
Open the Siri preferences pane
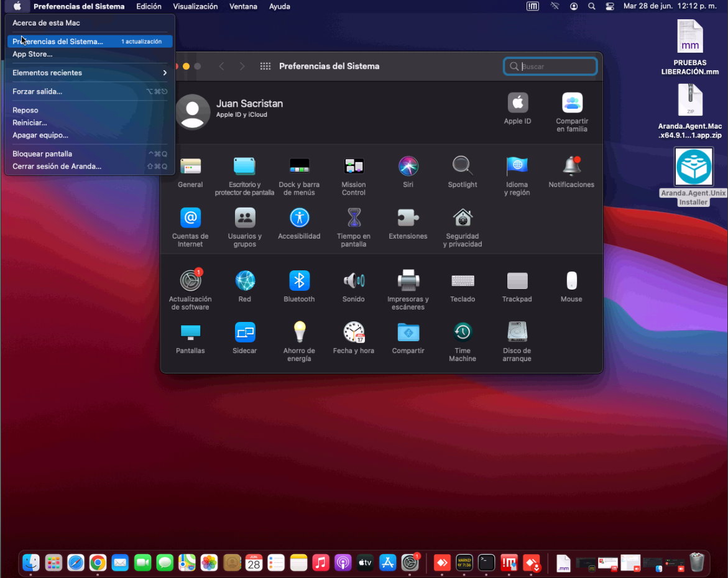click(408, 166)
